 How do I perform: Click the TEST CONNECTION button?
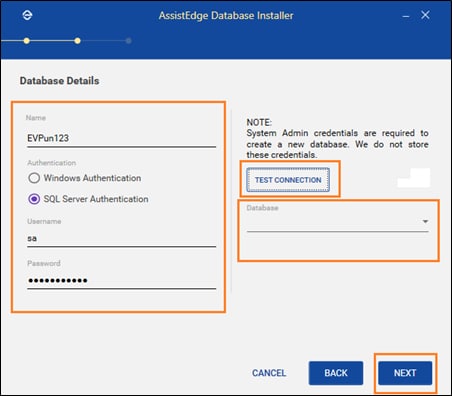coord(288,180)
